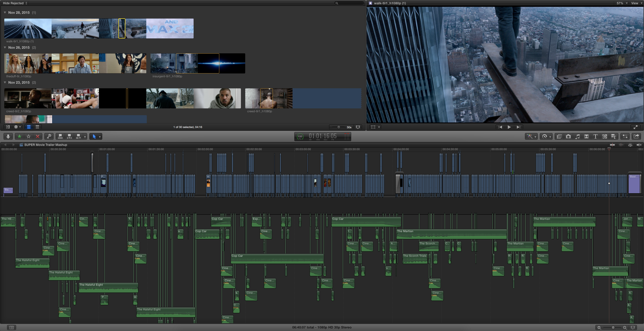Switch browser to filmstrip view
Image resolution: width=644 pixels, height=331 pixels.
click(29, 127)
